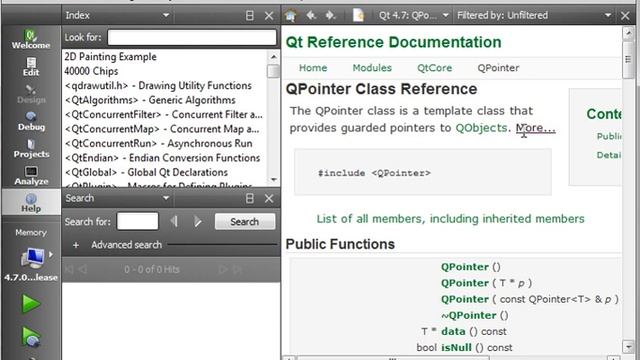Focus the Search for input field

click(x=138, y=222)
